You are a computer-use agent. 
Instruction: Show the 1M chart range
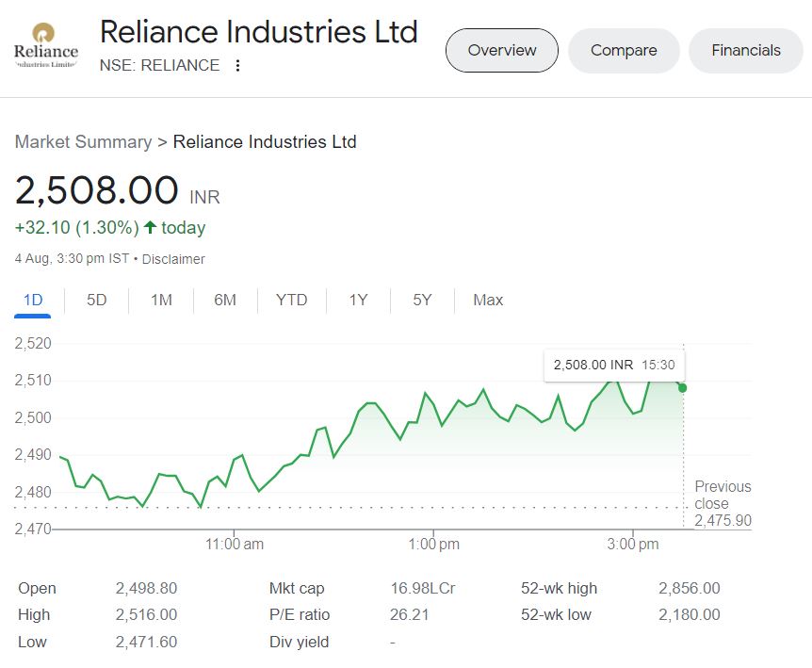tap(161, 301)
